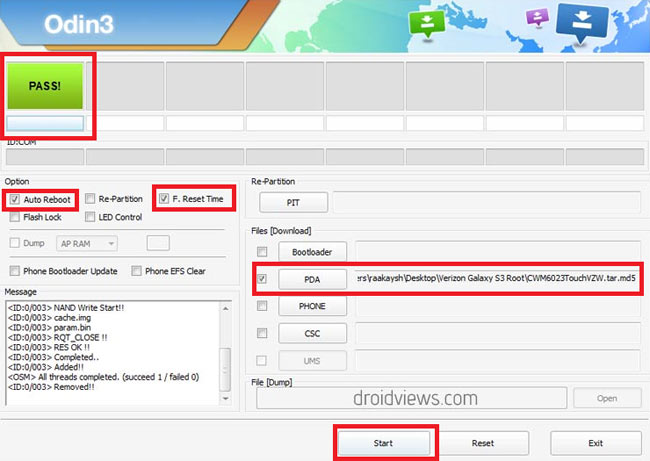Select log line "All threads completed"
Screen dimensions: 650x461
[x=103, y=377]
